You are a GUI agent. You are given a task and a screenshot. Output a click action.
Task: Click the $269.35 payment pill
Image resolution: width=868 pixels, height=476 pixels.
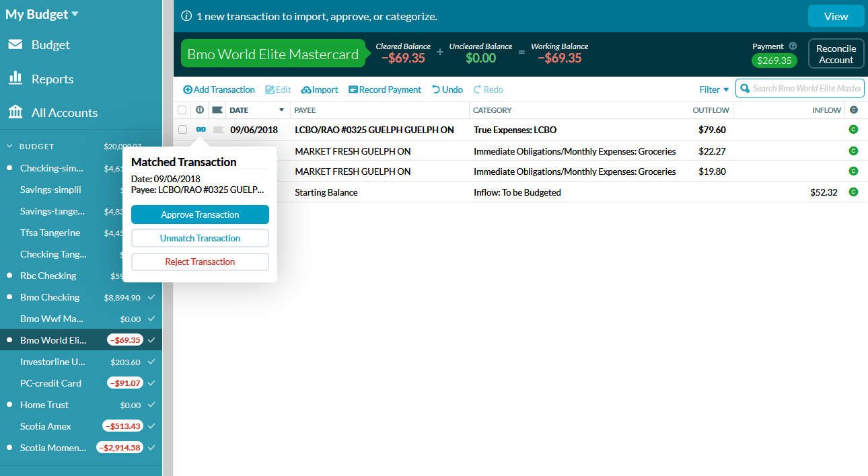point(774,61)
